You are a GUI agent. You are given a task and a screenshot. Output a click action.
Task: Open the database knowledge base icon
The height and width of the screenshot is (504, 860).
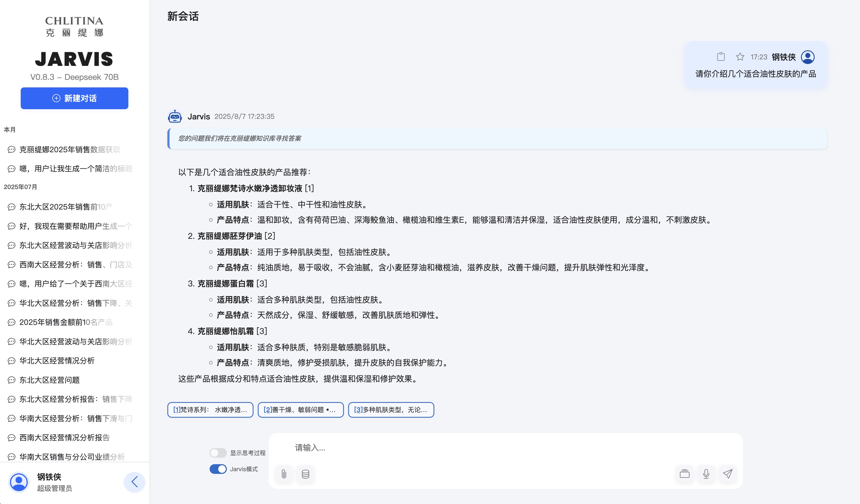pos(305,474)
